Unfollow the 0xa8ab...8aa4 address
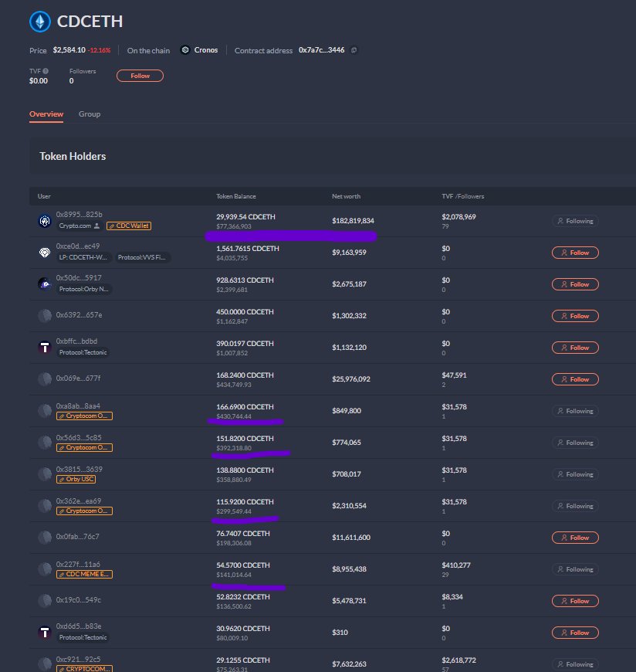The width and height of the screenshot is (636, 672). pyautogui.click(x=574, y=411)
